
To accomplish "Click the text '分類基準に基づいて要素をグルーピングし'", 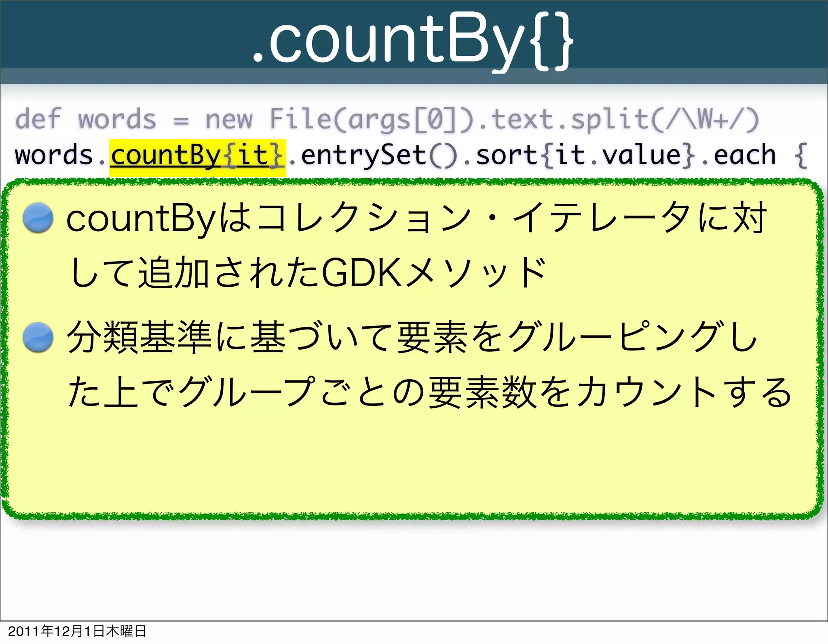I will click(412, 337).
